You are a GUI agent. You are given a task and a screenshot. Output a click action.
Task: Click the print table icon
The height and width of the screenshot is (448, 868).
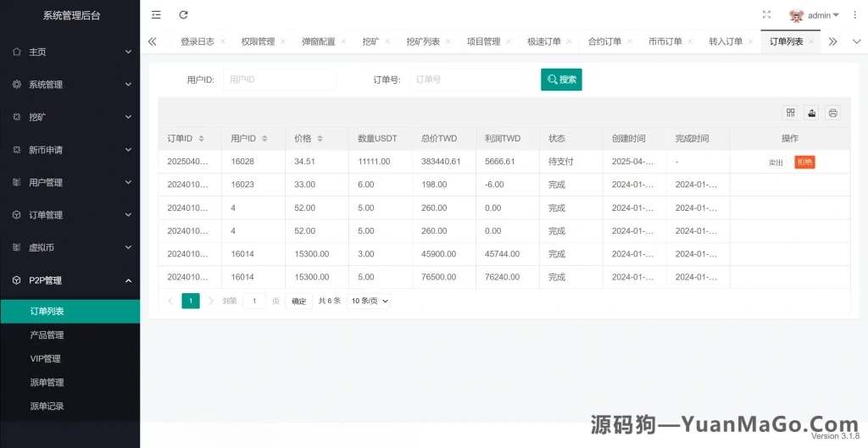click(x=832, y=113)
